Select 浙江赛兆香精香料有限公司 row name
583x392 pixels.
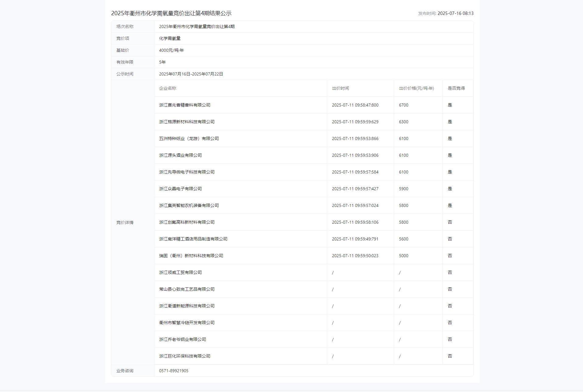point(185,105)
